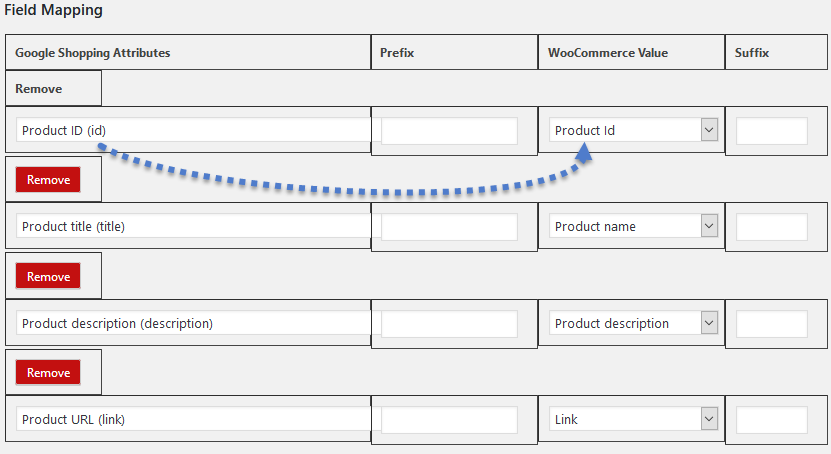Focus the Suffix field for Product URL
The width and height of the screenshot is (831, 454).
[x=772, y=420]
